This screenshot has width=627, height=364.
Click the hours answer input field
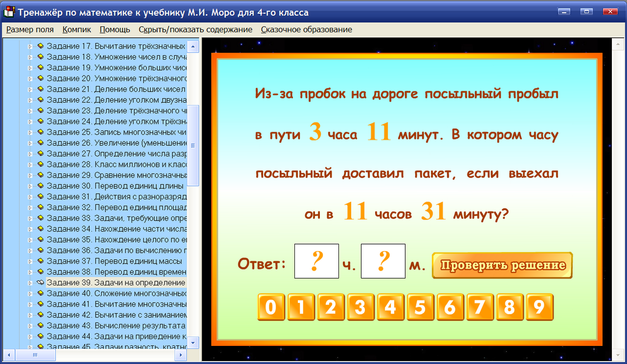click(x=316, y=261)
